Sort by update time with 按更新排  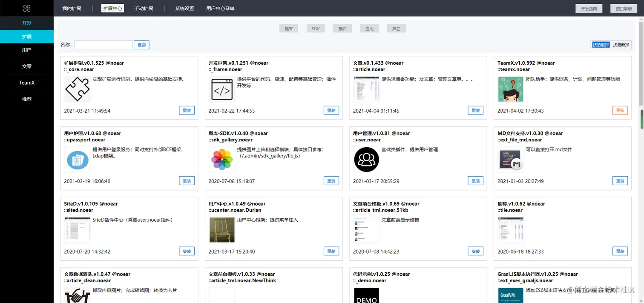click(621, 45)
